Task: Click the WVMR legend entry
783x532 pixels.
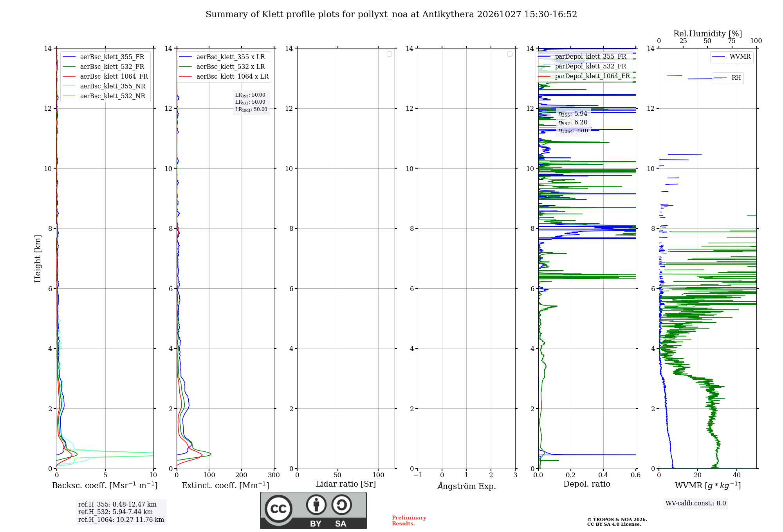Action: [x=731, y=57]
